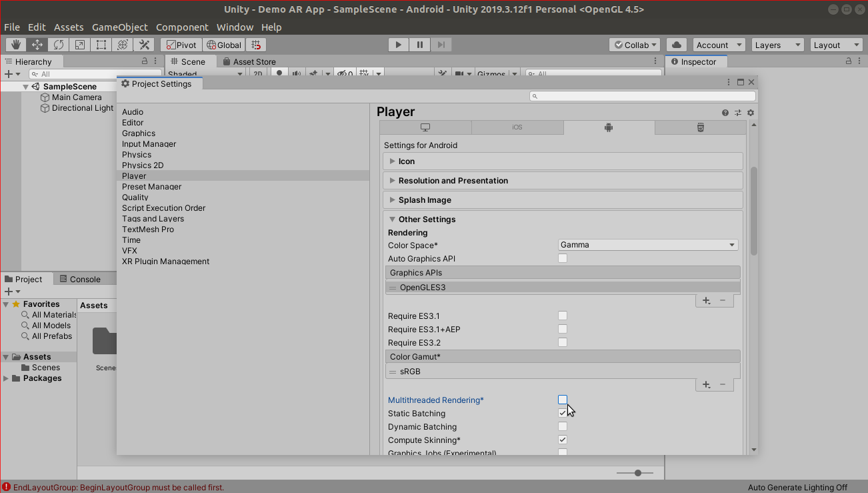
Task: Select Graphics settings category
Action: tap(139, 133)
